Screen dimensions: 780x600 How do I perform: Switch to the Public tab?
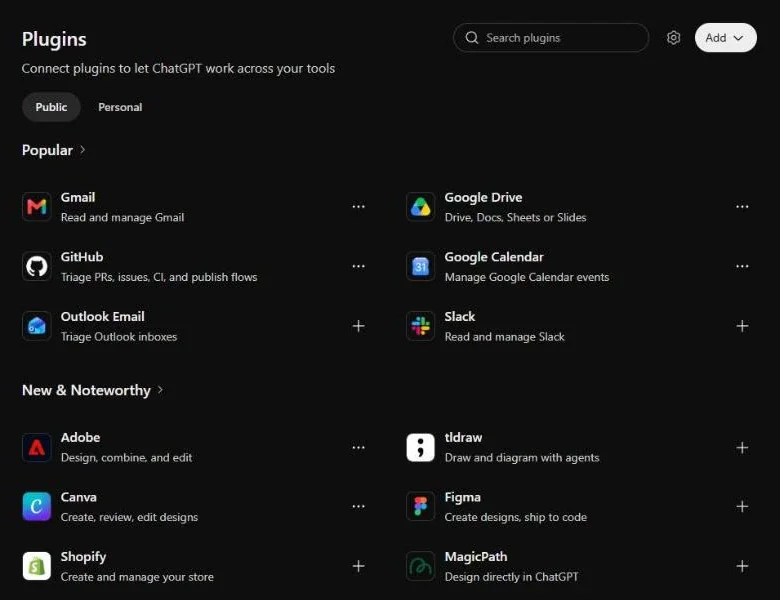[x=51, y=107]
